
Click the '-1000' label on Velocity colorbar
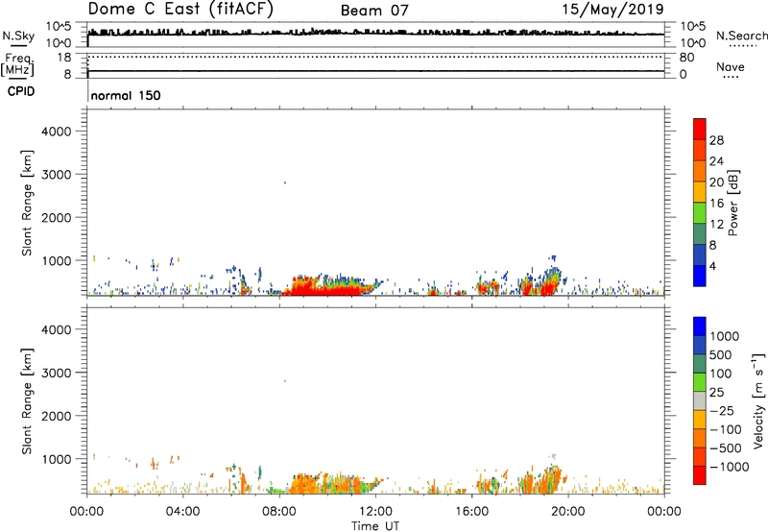point(729,467)
